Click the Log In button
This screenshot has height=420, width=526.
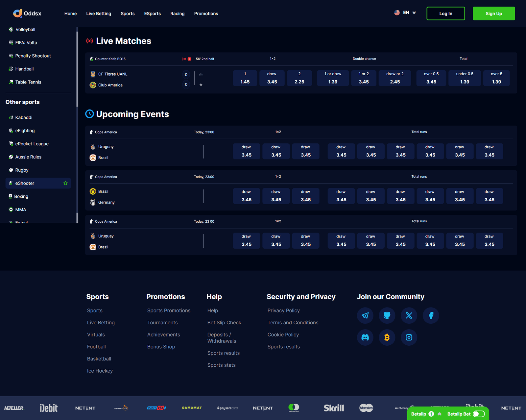coord(445,13)
